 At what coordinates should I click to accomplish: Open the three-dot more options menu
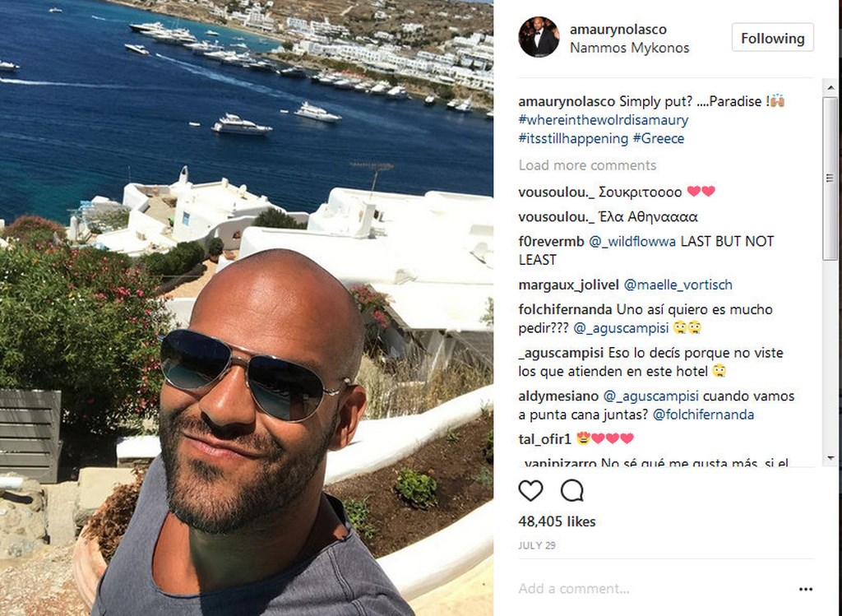[x=806, y=589]
